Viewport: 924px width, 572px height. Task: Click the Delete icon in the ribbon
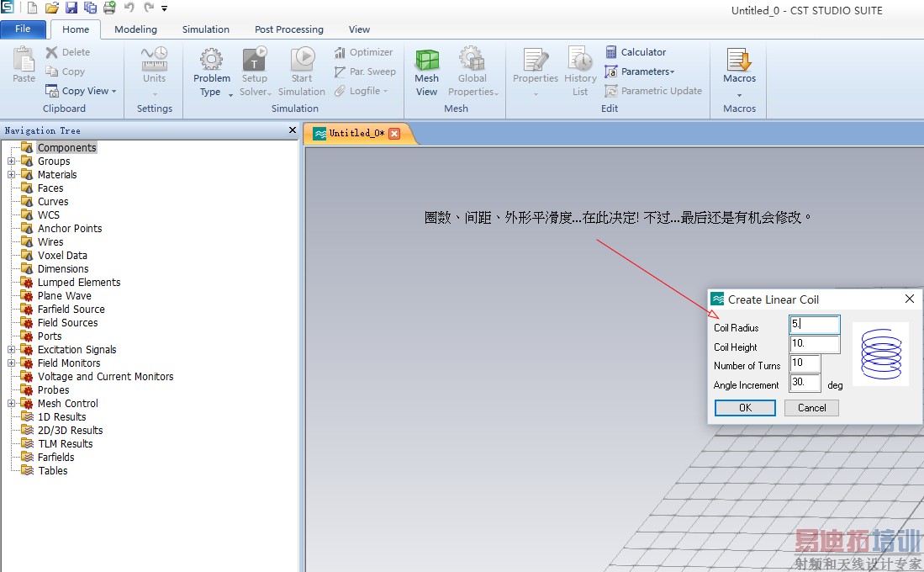52,52
